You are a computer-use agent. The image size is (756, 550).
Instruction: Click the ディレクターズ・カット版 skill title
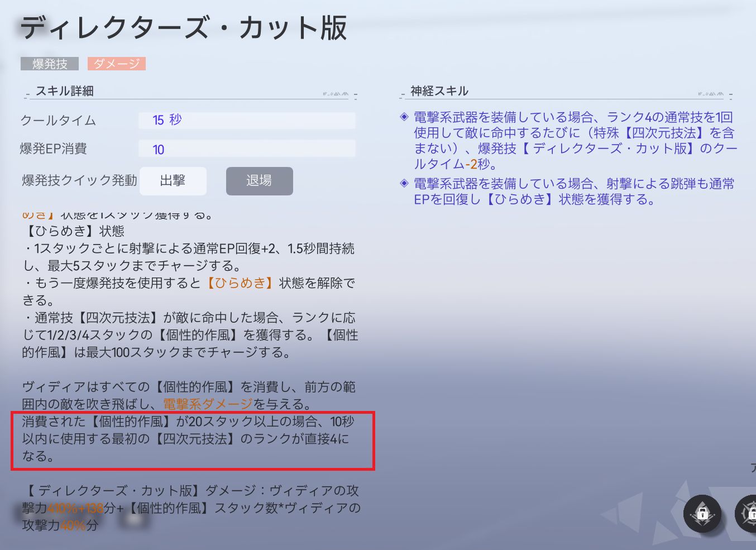point(184,28)
